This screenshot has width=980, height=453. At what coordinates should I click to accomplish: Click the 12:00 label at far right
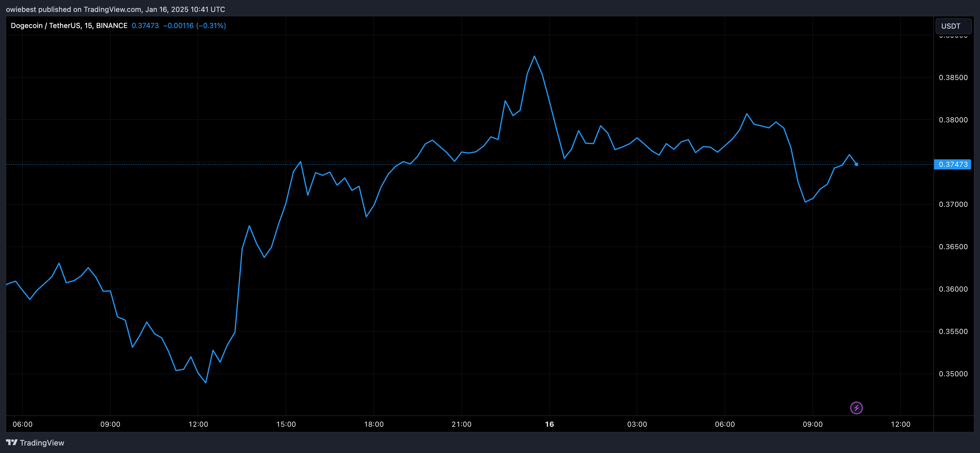click(900, 424)
